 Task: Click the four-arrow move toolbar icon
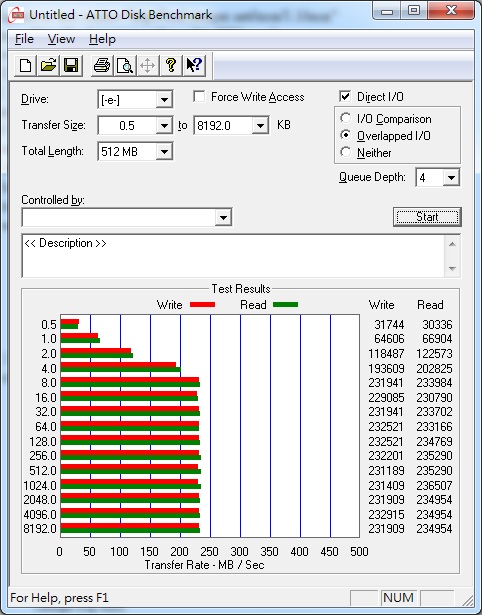[147, 65]
